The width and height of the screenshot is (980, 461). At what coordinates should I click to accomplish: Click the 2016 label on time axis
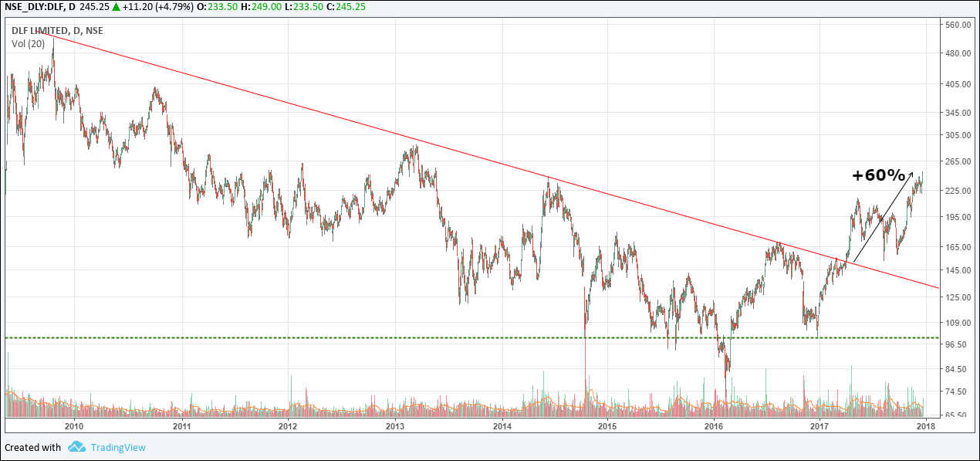[714, 425]
